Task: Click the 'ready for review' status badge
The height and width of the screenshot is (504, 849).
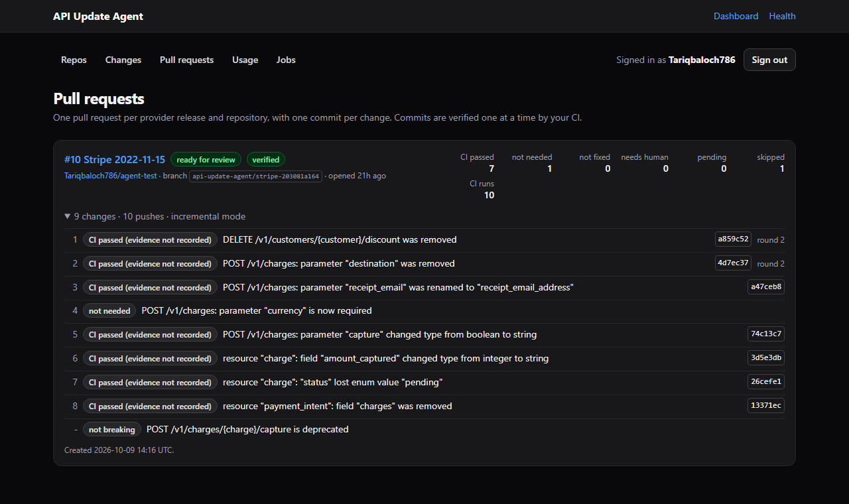Action: (x=206, y=160)
